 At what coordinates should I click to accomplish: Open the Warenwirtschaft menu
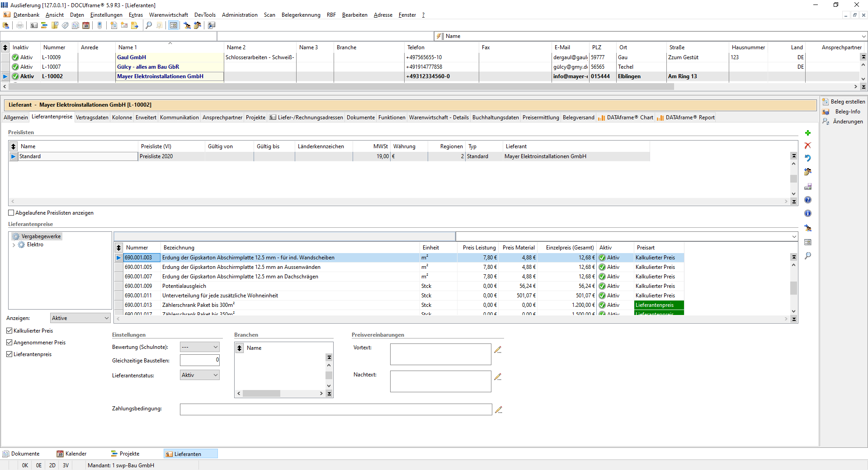coord(168,15)
